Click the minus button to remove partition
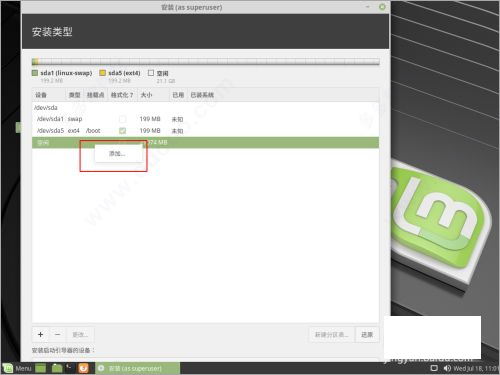The height and width of the screenshot is (375, 500). (57, 334)
